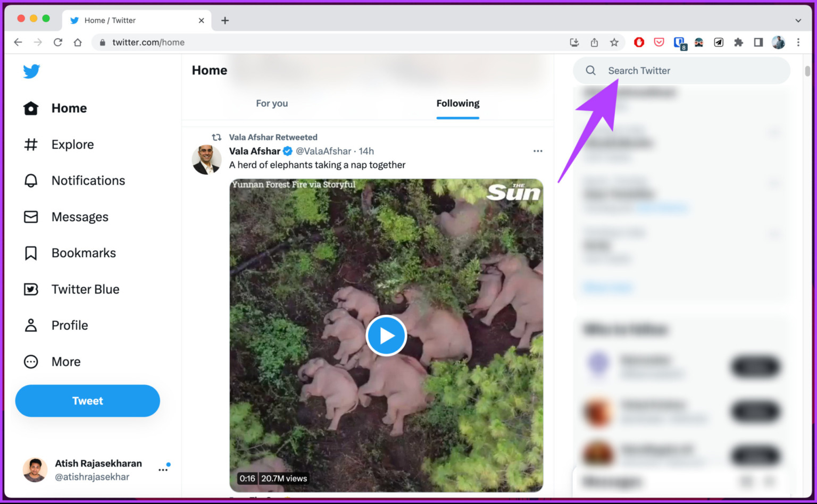Screen dimensions: 817x504
Task: Reload the page with the refresh icon
Action: point(58,42)
